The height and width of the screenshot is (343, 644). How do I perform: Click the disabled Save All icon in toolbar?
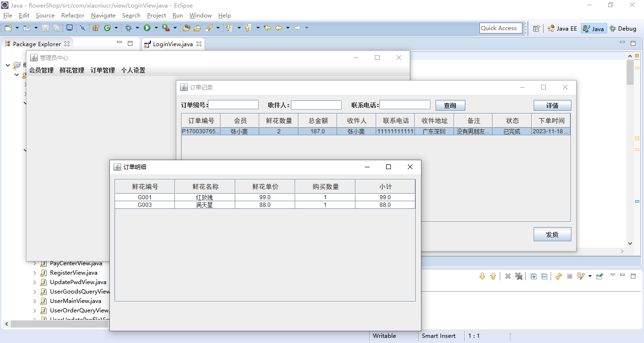(x=56, y=28)
